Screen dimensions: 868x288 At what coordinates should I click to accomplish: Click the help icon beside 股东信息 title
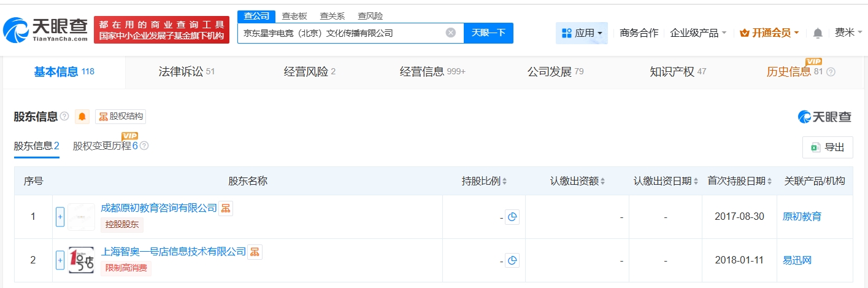[x=64, y=117]
